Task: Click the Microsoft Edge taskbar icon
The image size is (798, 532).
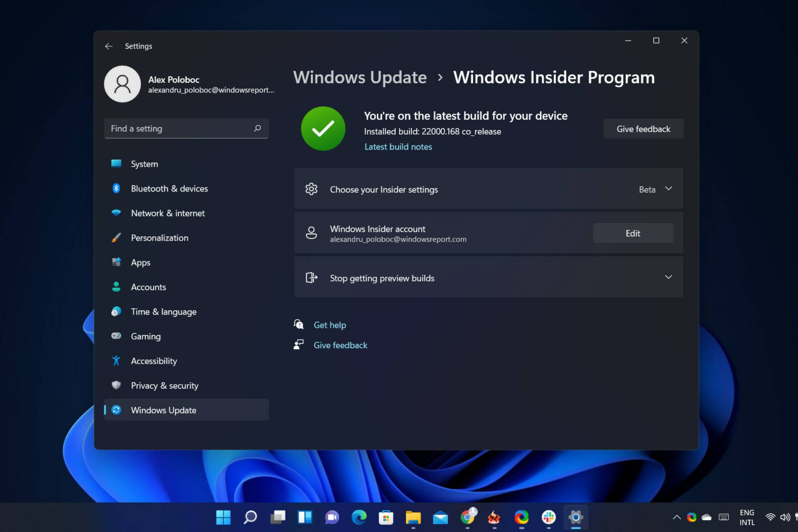Action: (x=359, y=517)
